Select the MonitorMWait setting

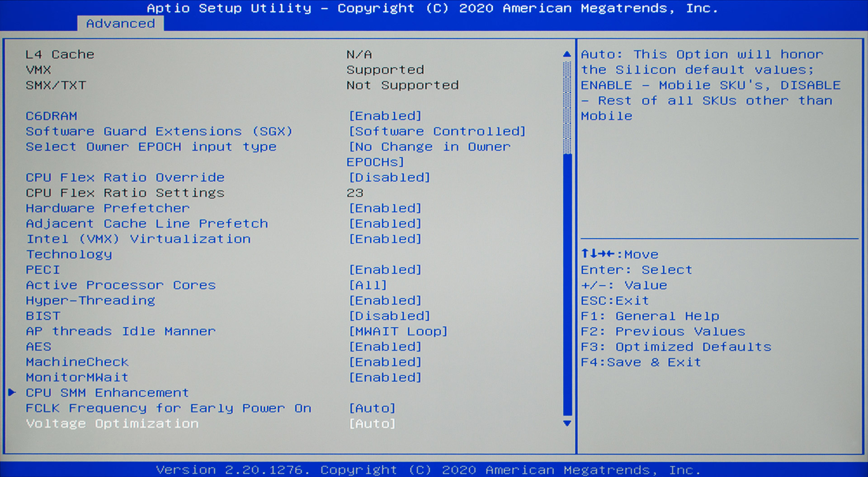(77, 378)
